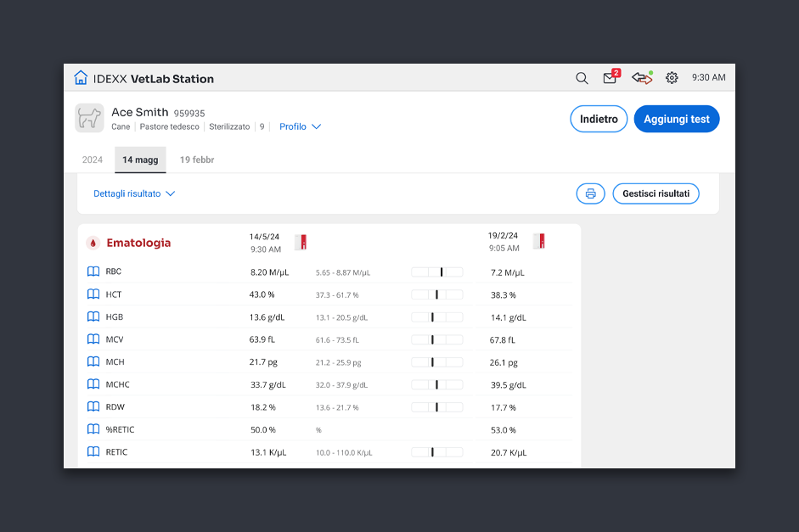Select the 2024 year tab

[93, 160]
